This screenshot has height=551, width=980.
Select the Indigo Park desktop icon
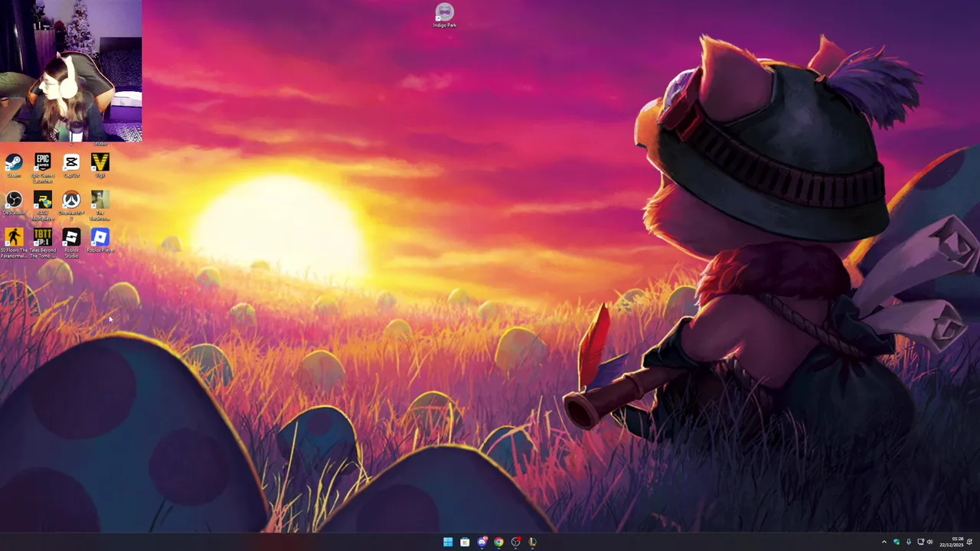pos(445,15)
